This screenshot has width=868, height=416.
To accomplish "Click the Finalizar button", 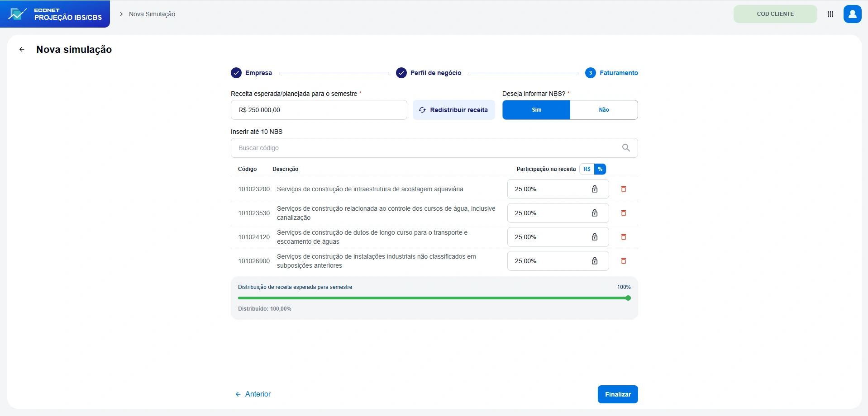I will click(618, 394).
